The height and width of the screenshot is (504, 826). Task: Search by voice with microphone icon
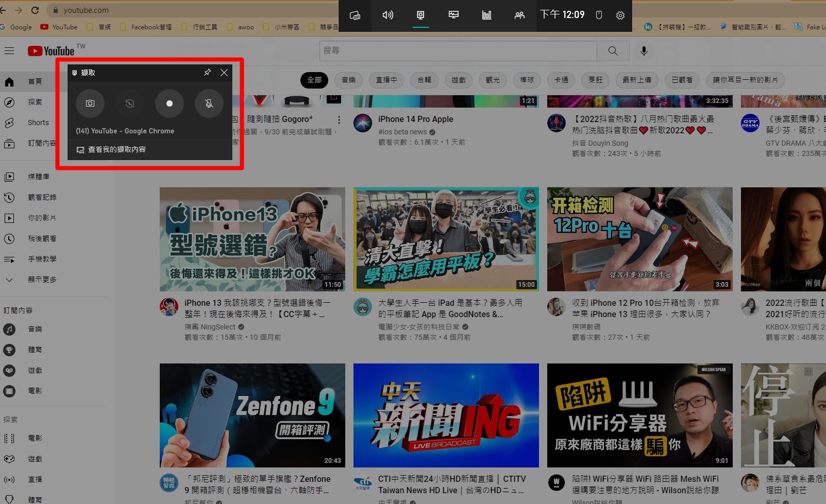point(644,50)
